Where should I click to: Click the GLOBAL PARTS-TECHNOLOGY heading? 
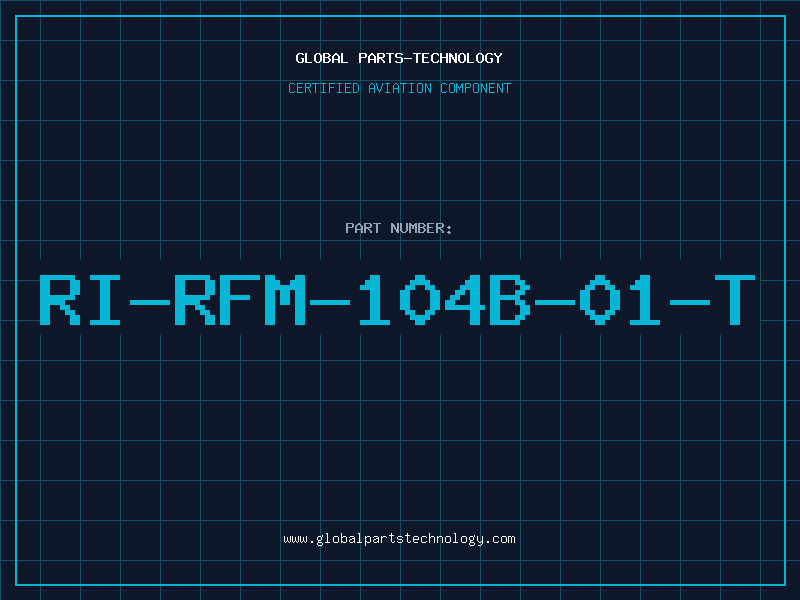point(399,58)
